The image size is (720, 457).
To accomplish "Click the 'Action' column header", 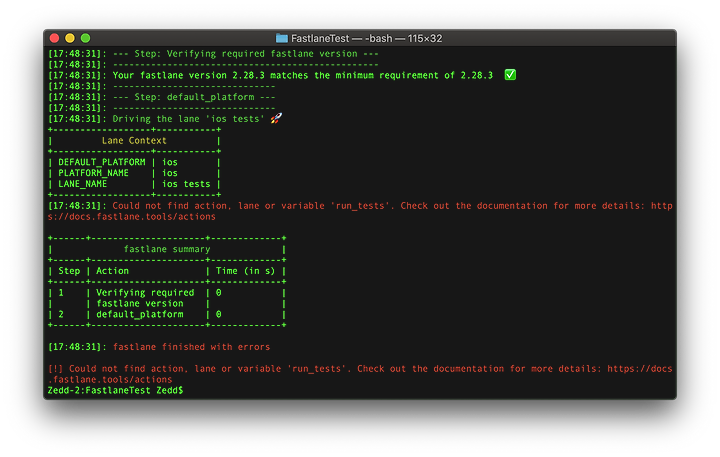I will 112,271.
